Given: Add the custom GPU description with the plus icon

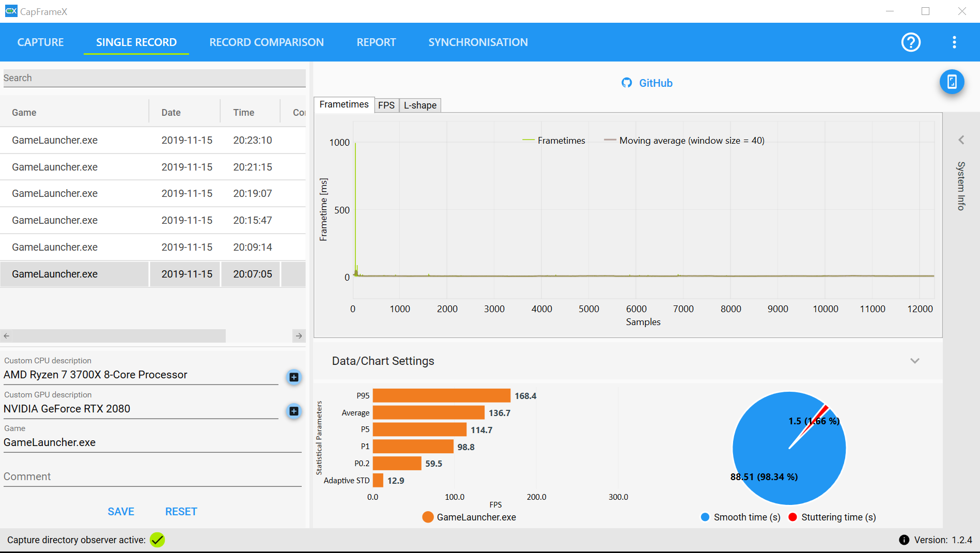Looking at the screenshot, I should (x=294, y=411).
